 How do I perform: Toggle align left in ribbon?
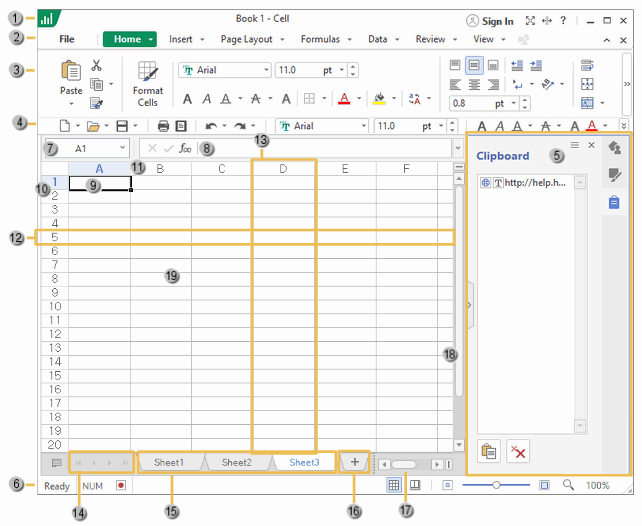click(x=455, y=85)
